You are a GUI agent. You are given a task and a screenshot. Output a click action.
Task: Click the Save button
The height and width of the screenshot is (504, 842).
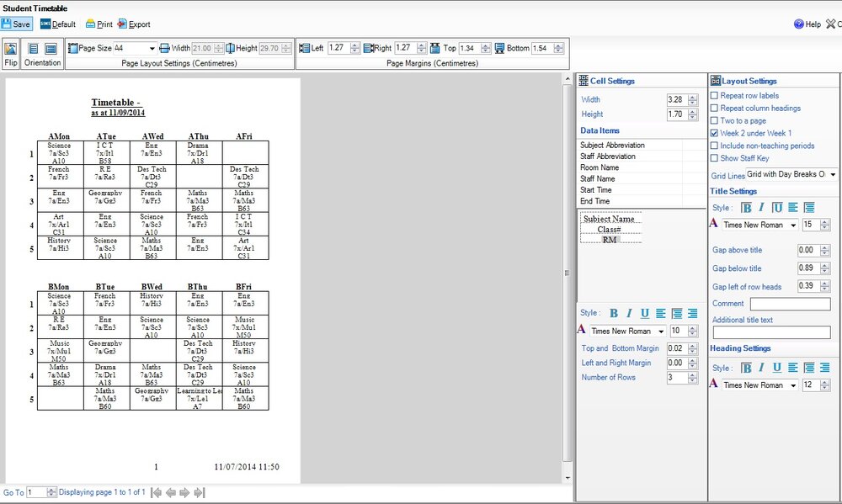(16, 24)
